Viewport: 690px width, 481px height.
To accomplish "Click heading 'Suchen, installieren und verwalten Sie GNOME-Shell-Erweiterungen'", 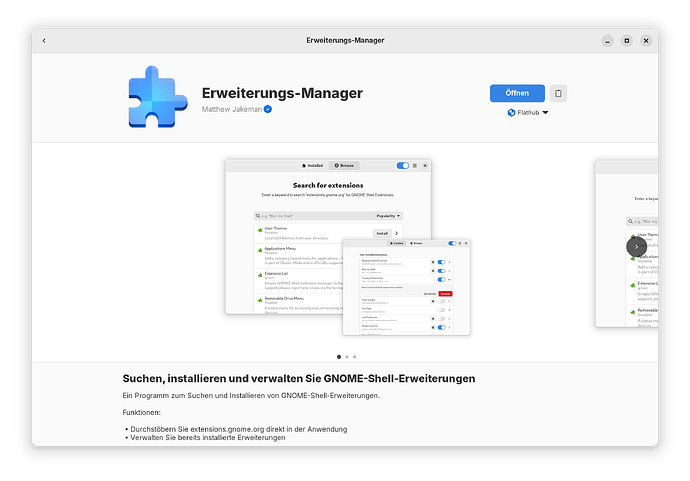I will coord(299,378).
